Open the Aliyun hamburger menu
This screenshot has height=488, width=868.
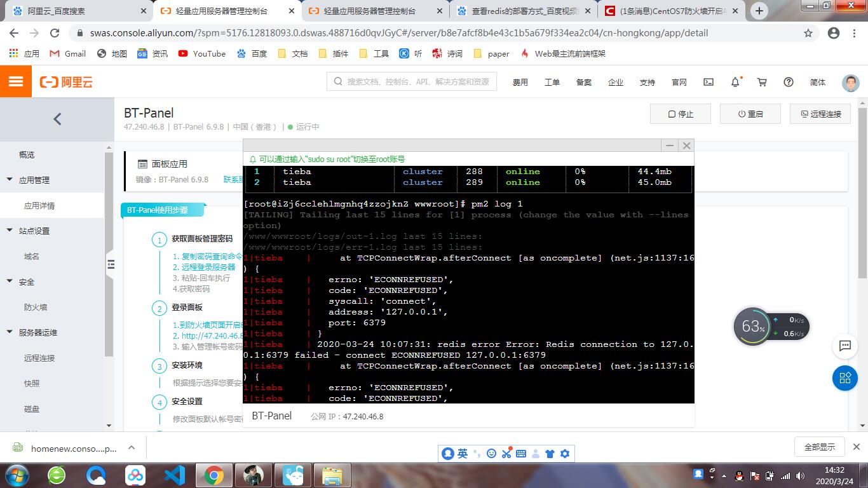click(x=16, y=82)
